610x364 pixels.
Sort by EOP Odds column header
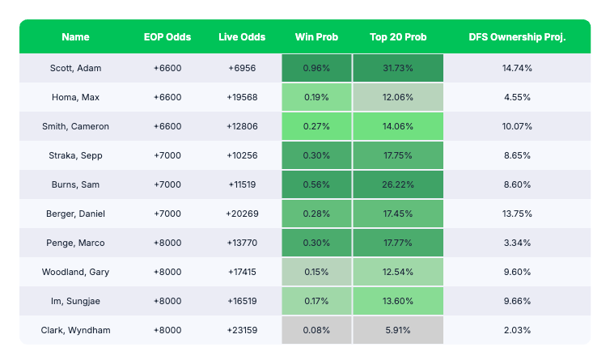coord(167,37)
